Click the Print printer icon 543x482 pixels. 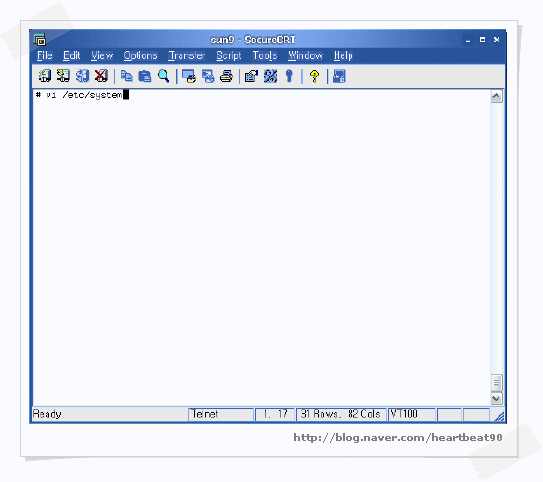coord(226,76)
